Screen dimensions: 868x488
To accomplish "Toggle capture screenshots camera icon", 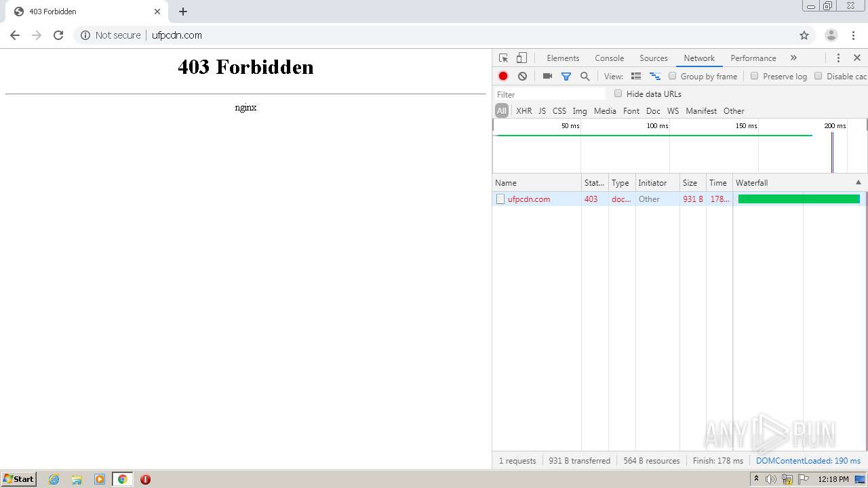I will (x=547, y=77).
